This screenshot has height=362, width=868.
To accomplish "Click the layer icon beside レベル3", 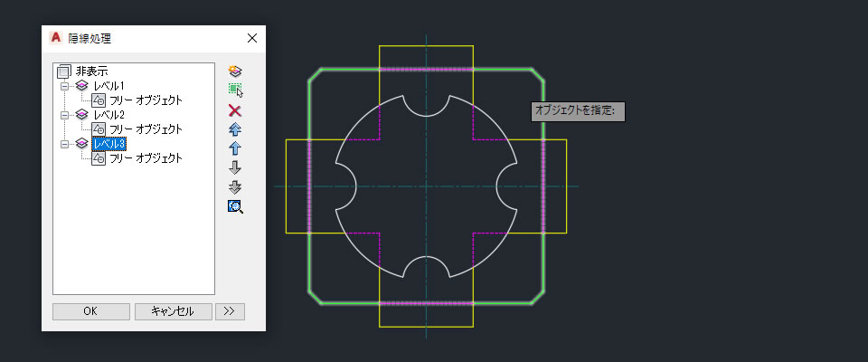I will (82, 144).
